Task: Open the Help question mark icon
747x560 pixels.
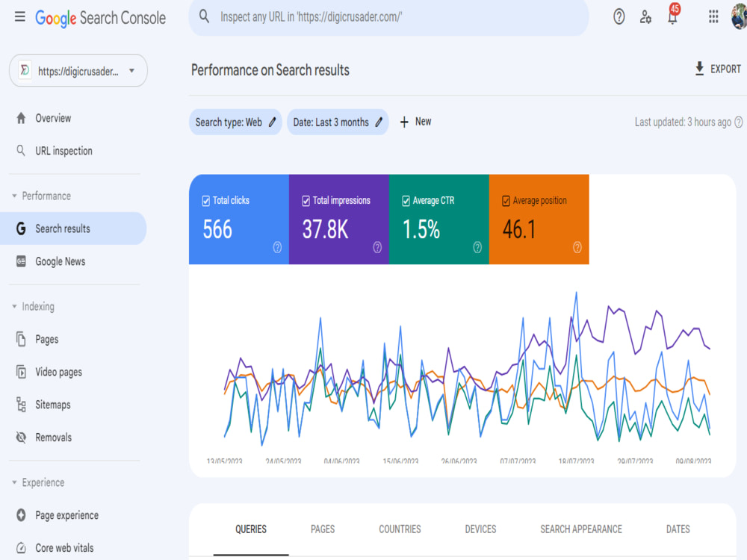Action: (619, 16)
